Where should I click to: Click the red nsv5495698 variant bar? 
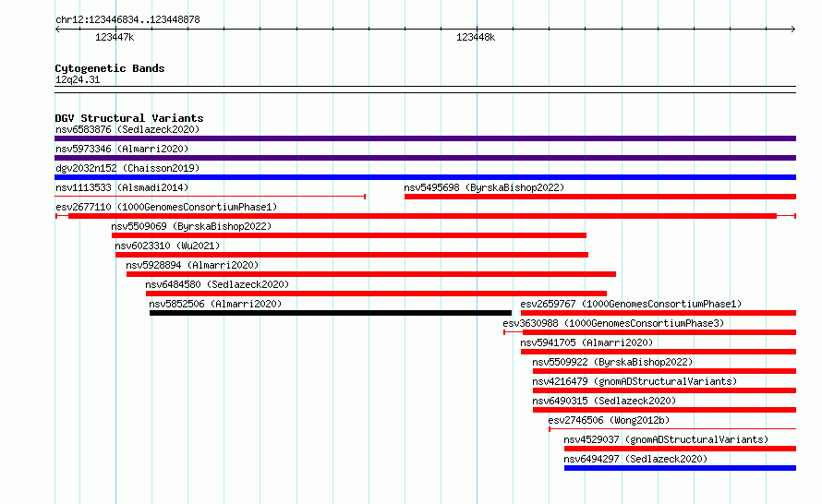[x=600, y=197]
